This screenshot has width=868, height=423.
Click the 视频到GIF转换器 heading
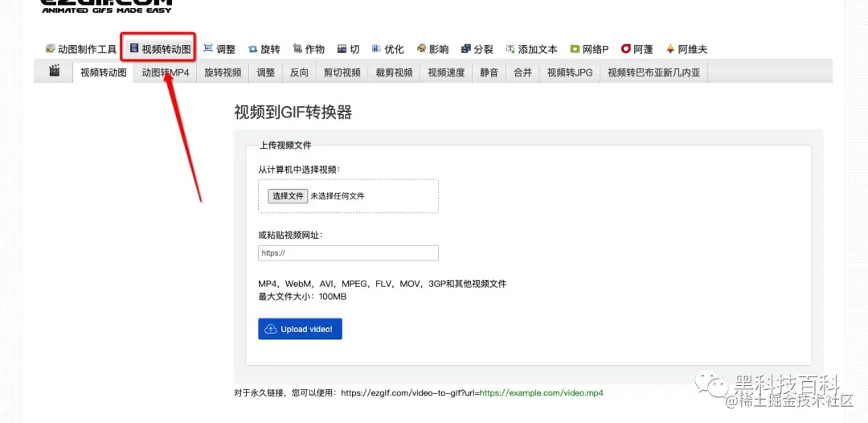293,113
